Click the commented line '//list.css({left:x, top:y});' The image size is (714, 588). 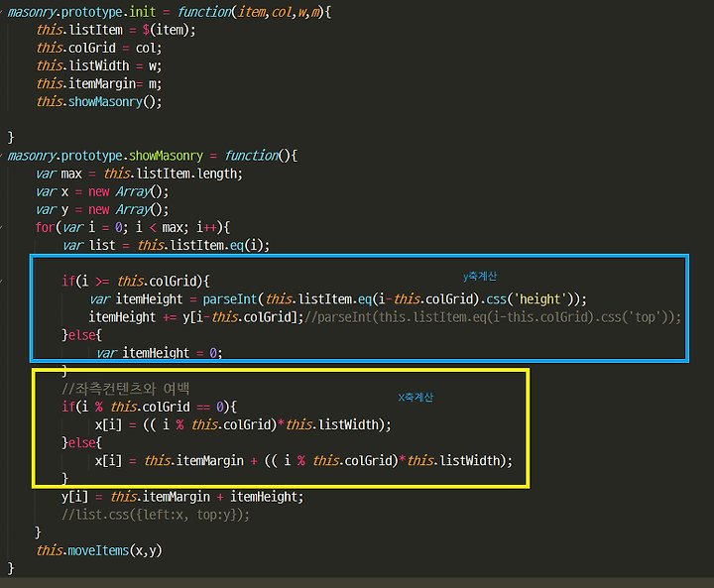tap(156, 515)
